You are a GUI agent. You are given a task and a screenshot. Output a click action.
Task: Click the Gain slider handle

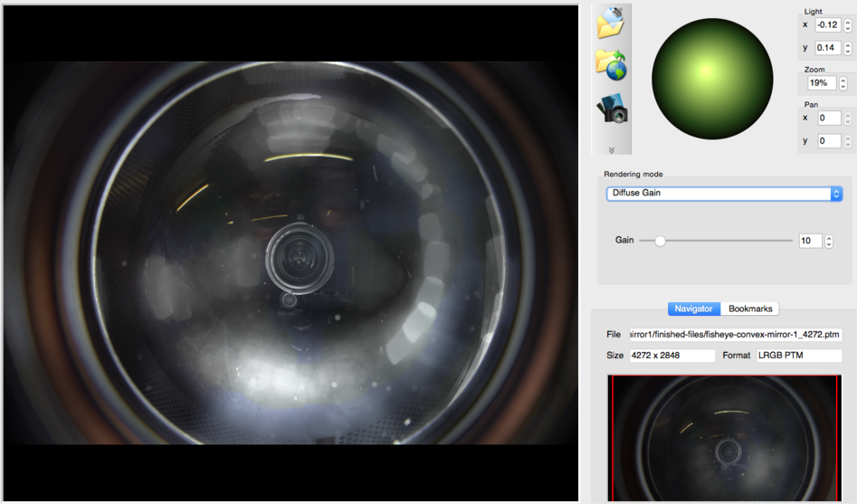pos(661,241)
